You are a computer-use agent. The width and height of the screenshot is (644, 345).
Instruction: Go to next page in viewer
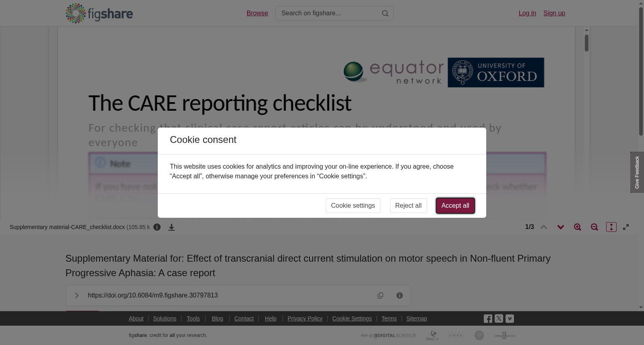tap(561, 227)
